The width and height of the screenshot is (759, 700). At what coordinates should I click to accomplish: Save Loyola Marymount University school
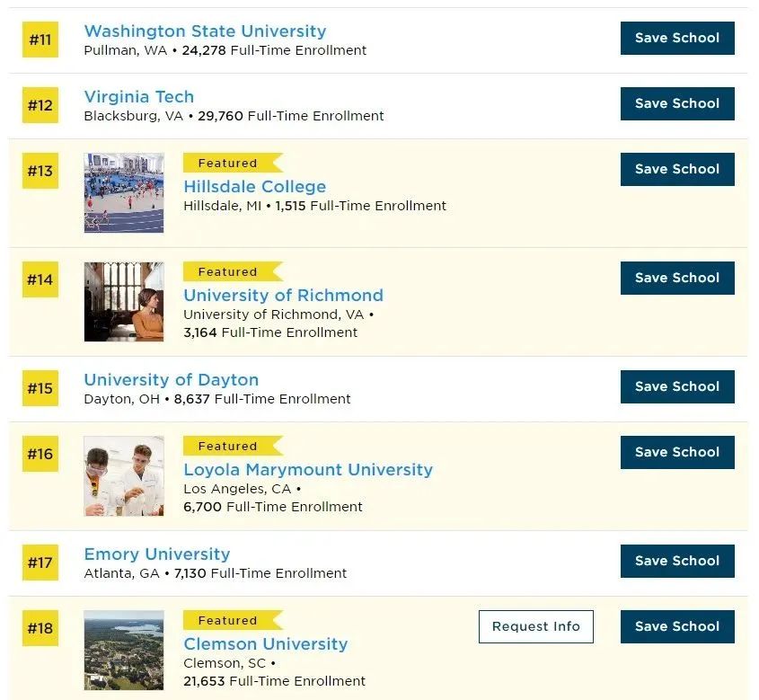[x=677, y=453]
